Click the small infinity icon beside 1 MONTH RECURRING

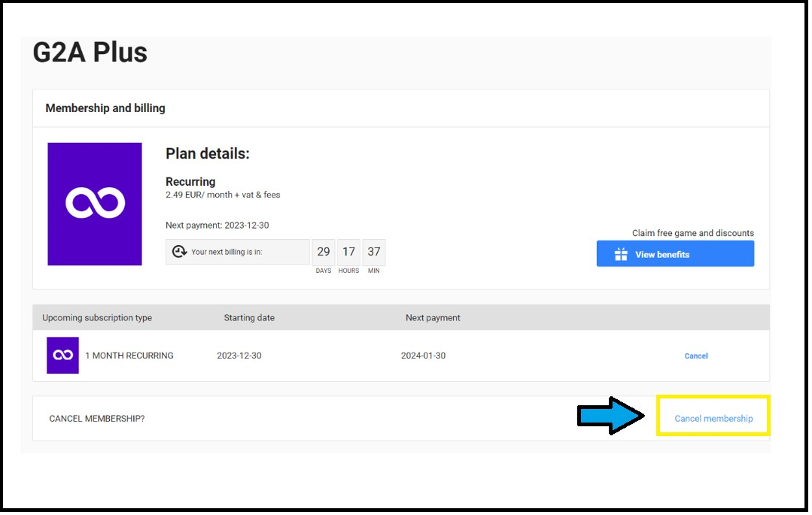62,356
